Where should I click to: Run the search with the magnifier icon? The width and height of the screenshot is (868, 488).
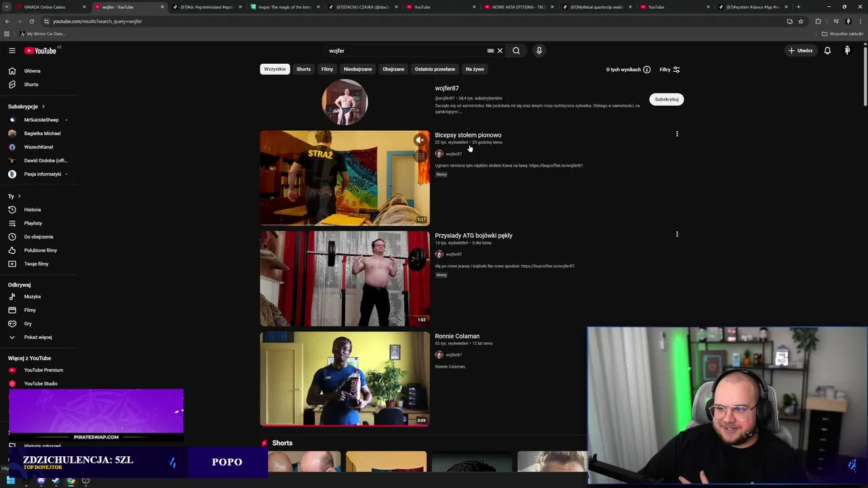tap(516, 51)
